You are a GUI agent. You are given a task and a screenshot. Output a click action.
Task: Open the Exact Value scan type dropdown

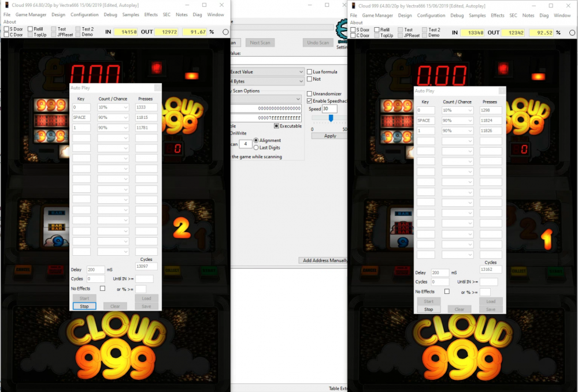pos(266,72)
